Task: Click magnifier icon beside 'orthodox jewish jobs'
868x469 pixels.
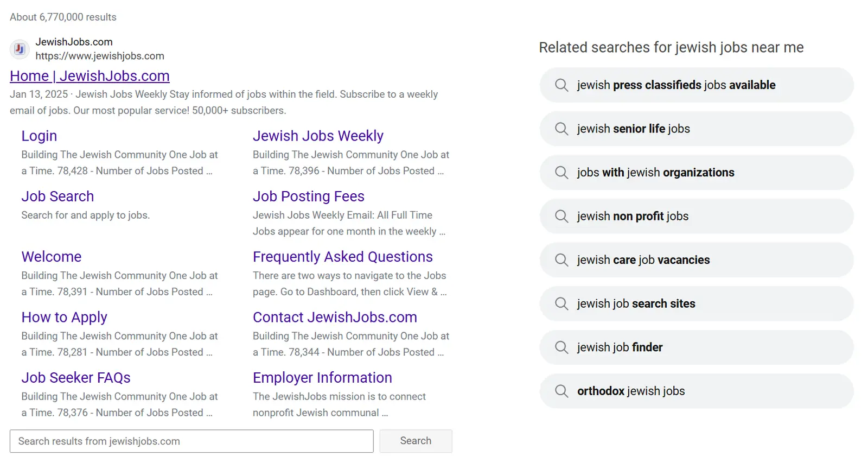Action: click(561, 391)
